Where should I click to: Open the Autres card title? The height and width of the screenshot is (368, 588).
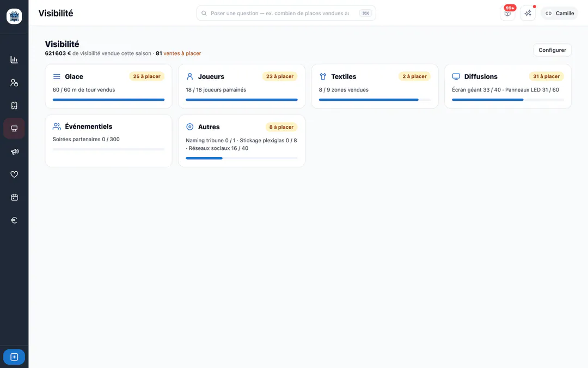pyautogui.click(x=209, y=127)
